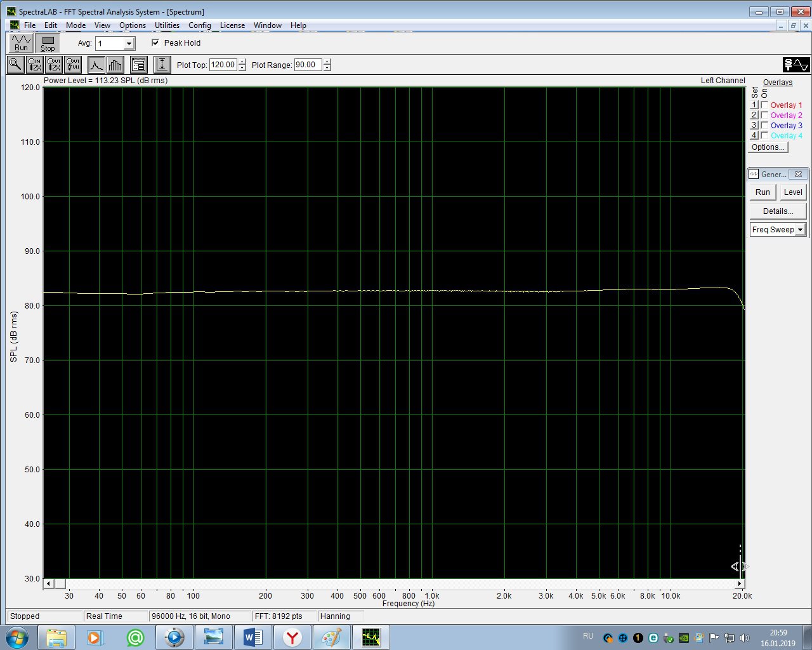Screen dimensions: 812x650
Task: Enable the Overlay 3 checkbox
Action: pyautogui.click(x=764, y=126)
